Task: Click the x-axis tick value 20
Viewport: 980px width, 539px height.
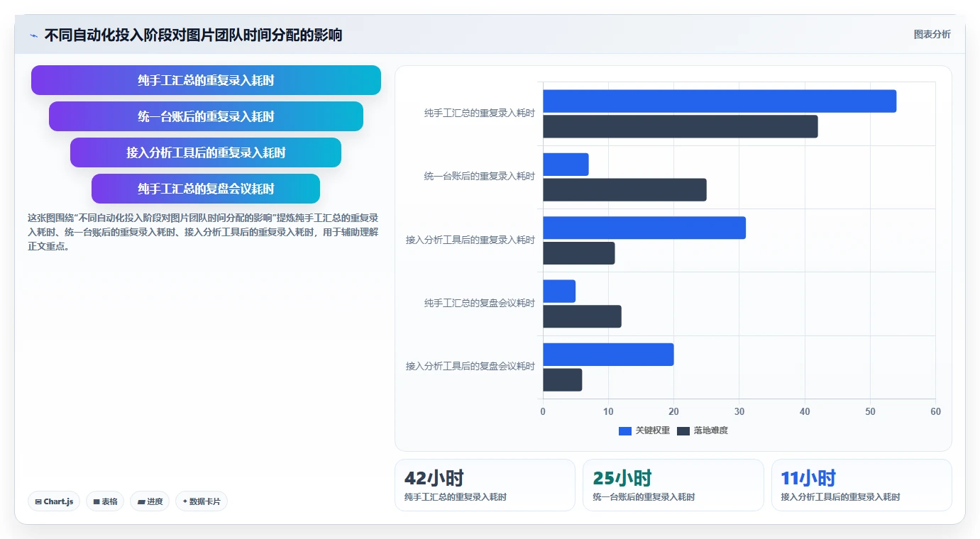Action: 673,411
